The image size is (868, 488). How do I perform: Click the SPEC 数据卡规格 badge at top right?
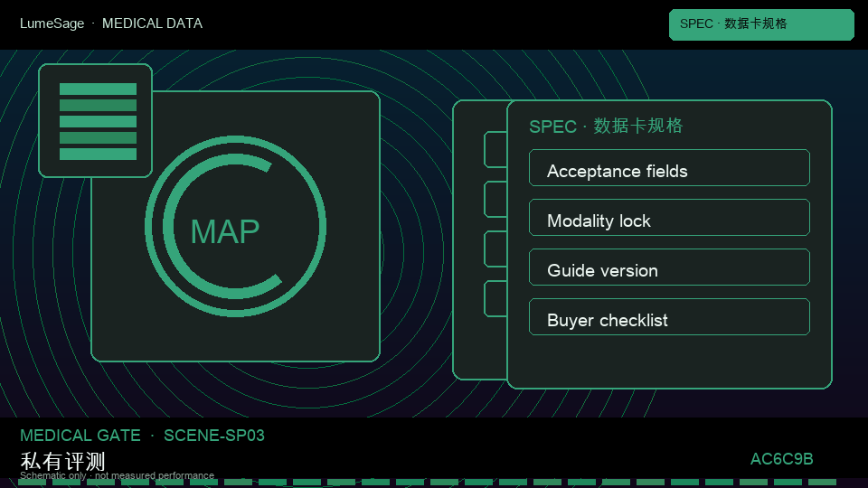pos(761,24)
